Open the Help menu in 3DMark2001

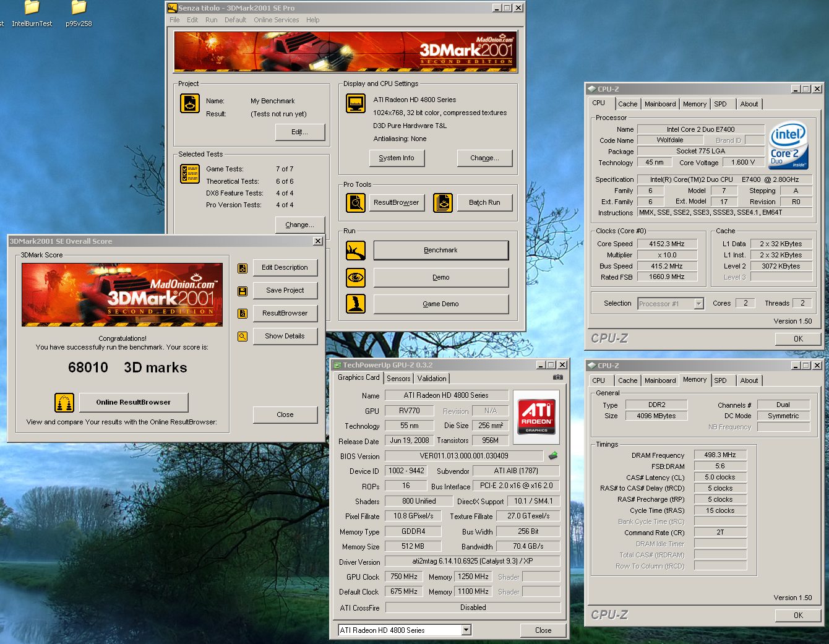click(x=312, y=20)
